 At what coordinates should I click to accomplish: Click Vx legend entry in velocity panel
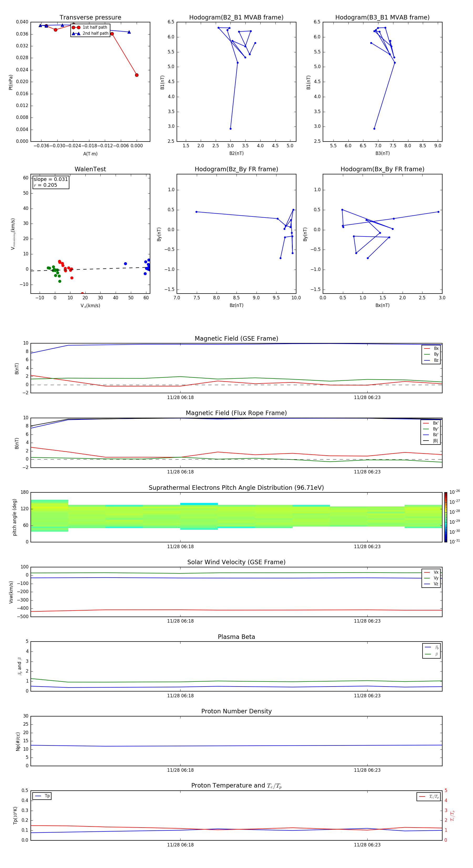click(431, 573)
